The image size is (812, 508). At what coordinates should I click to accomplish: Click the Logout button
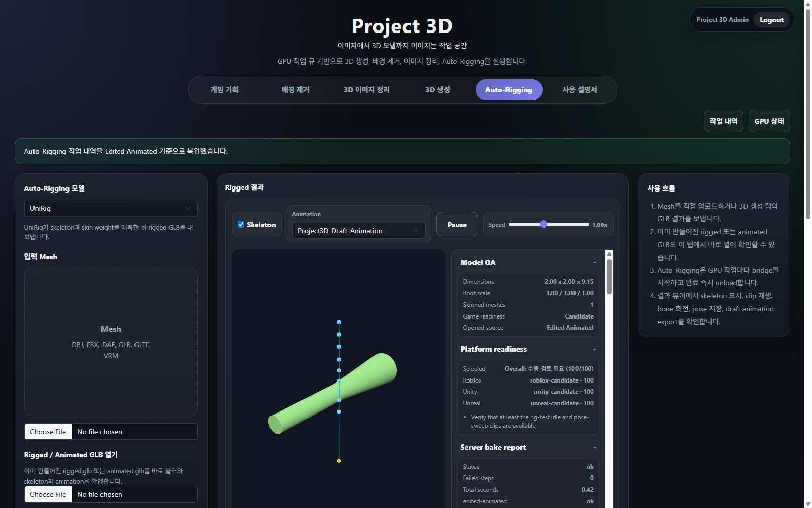click(x=771, y=20)
